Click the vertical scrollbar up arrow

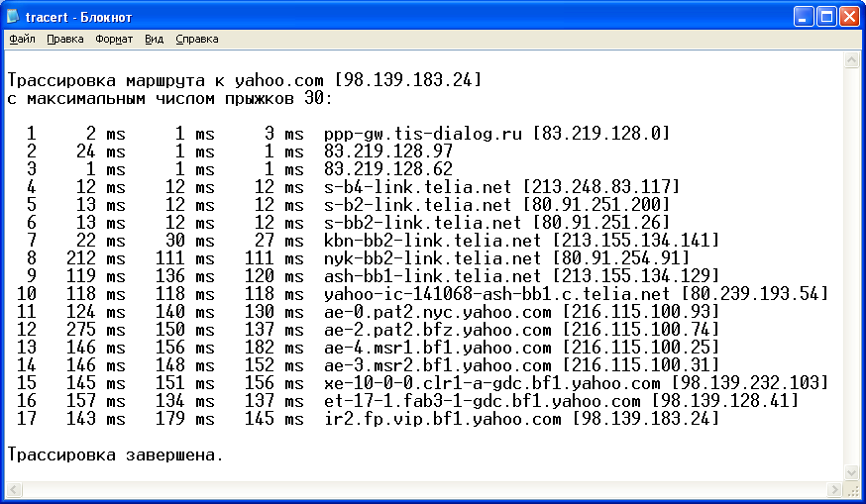852,59
